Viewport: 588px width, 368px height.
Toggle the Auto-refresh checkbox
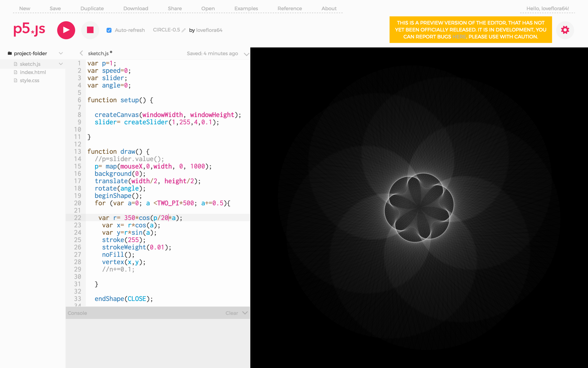click(x=109, y=30)
